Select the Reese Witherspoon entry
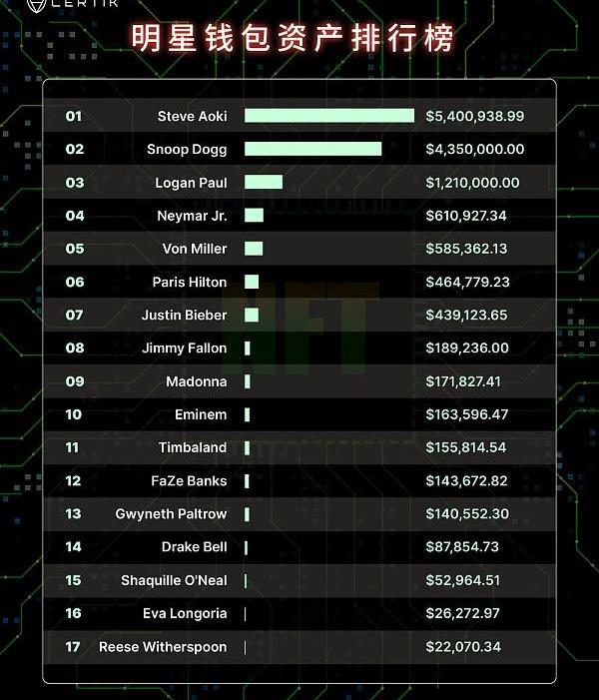 [x=299, y=647]
